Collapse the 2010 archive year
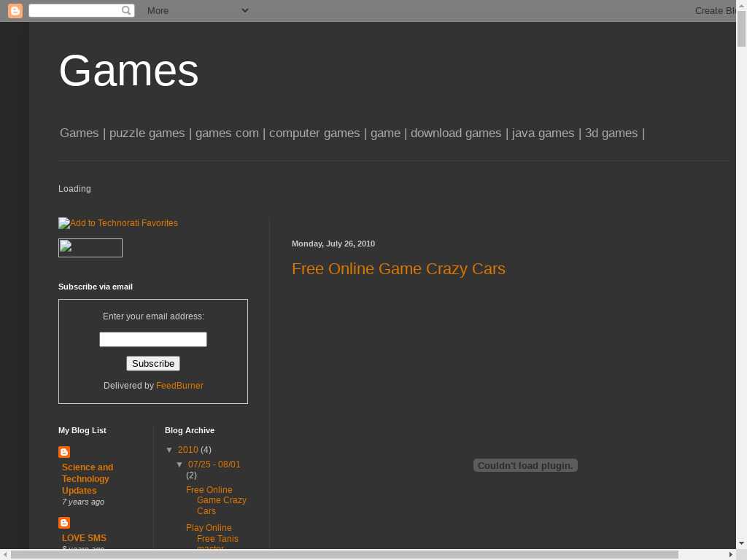Viewport: 747px width, 560px height. coord(170,450)
